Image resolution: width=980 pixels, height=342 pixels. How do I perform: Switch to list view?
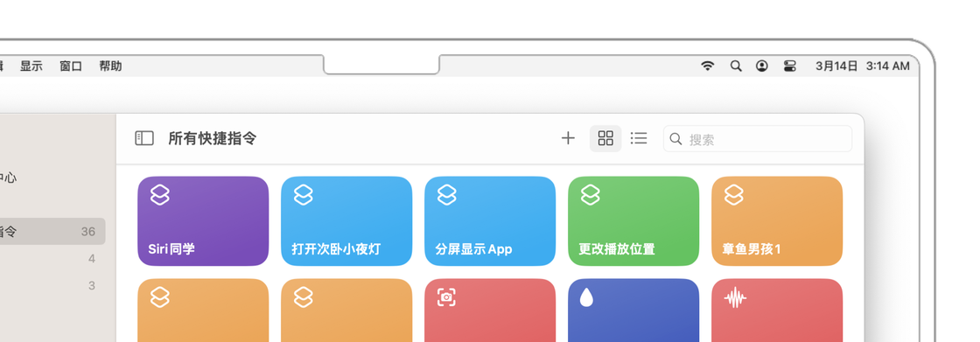point(639,138)
